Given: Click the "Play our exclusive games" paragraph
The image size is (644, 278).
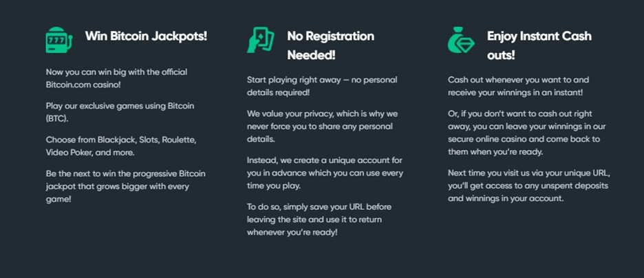Looking at the screenshot, I should point(120,112).
